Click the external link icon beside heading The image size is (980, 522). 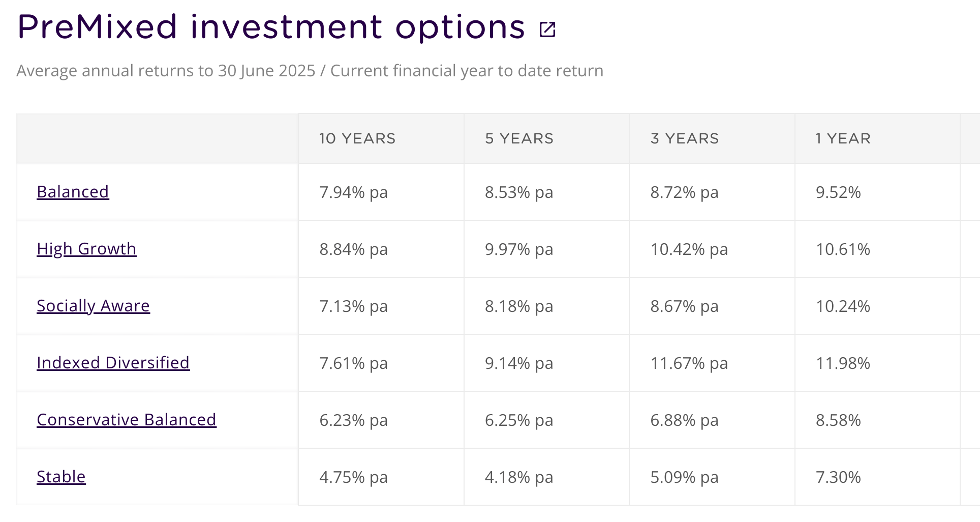[547, 30]
